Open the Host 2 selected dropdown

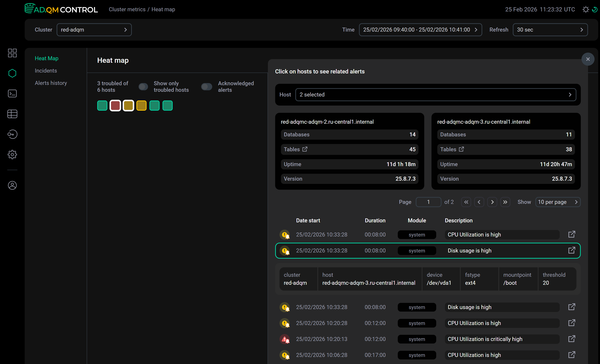[x=436, y=94]
